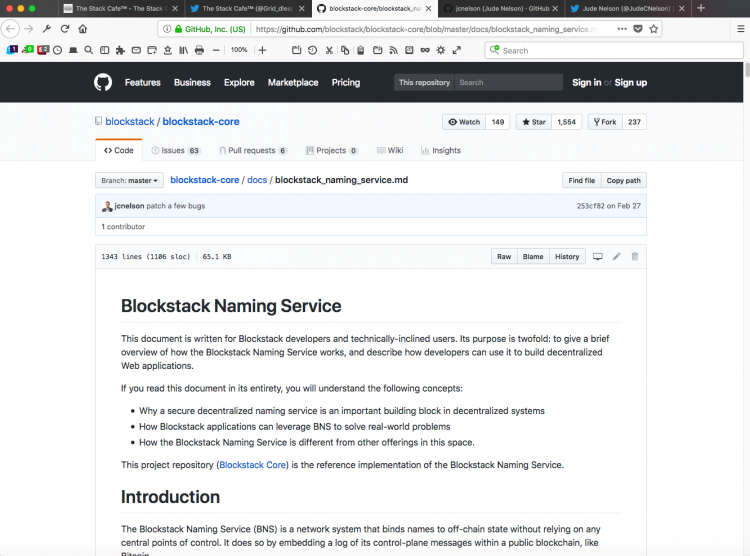Open the address bar page actions menu
The image size is (750, 556).
click(x=622, y=29)
